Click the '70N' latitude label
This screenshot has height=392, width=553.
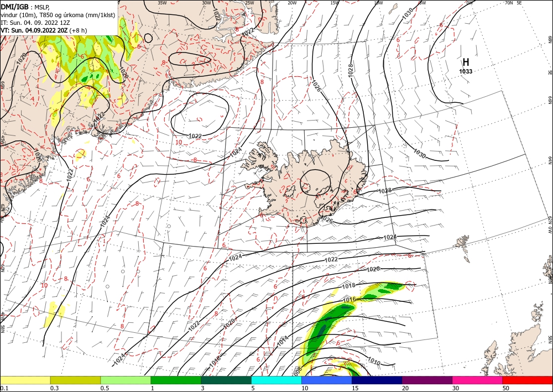click(x=509, y=3)
